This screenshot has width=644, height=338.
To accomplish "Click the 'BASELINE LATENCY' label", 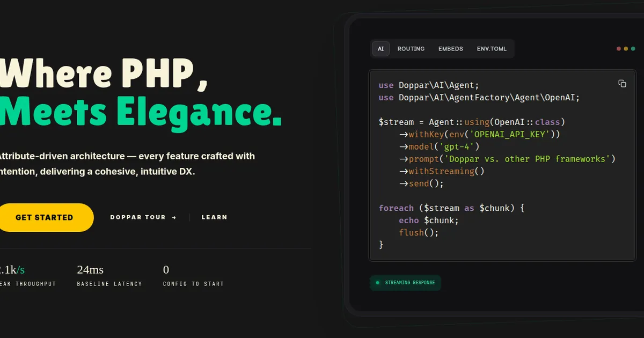I will pyautogui.click(x=109, y=284).
